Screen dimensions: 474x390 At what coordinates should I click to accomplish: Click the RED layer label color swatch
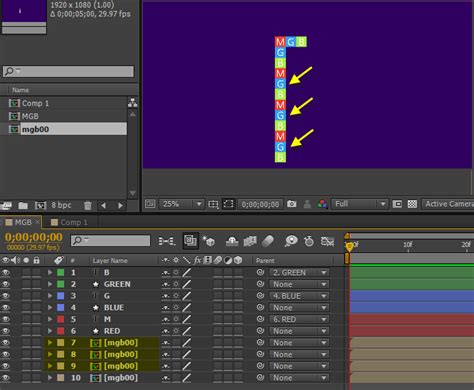(x=61, y=331)
